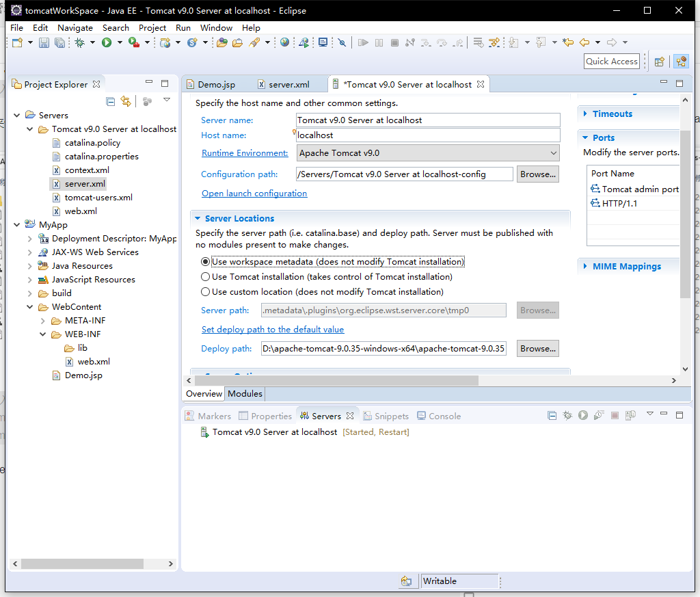Open the Project menu
The image size is (700, 597).
click(152, 27)
